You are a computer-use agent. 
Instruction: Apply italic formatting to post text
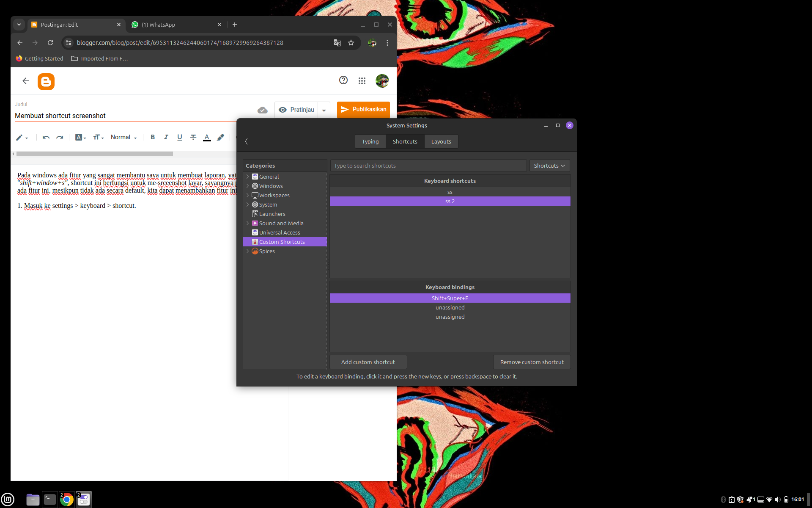(166, 137)
